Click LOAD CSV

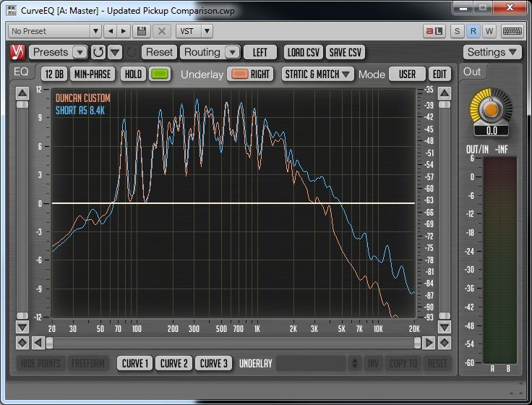click(x=304, y=52)
